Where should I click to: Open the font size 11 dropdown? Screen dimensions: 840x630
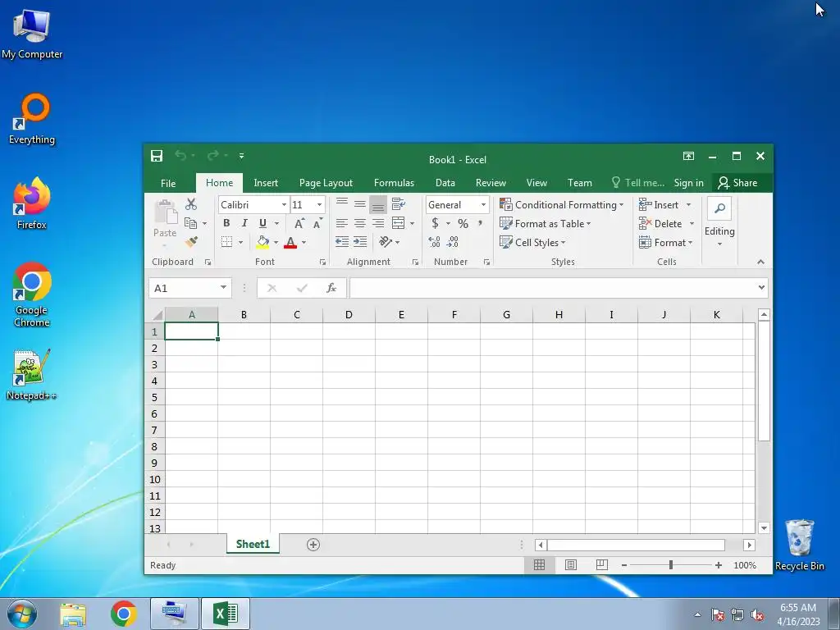(x=319, y=204)
